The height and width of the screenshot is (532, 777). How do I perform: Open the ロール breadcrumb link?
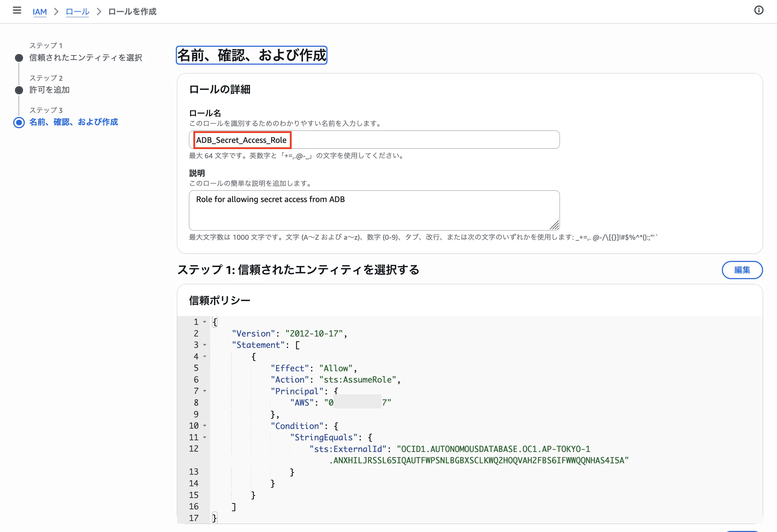(77, 11)
